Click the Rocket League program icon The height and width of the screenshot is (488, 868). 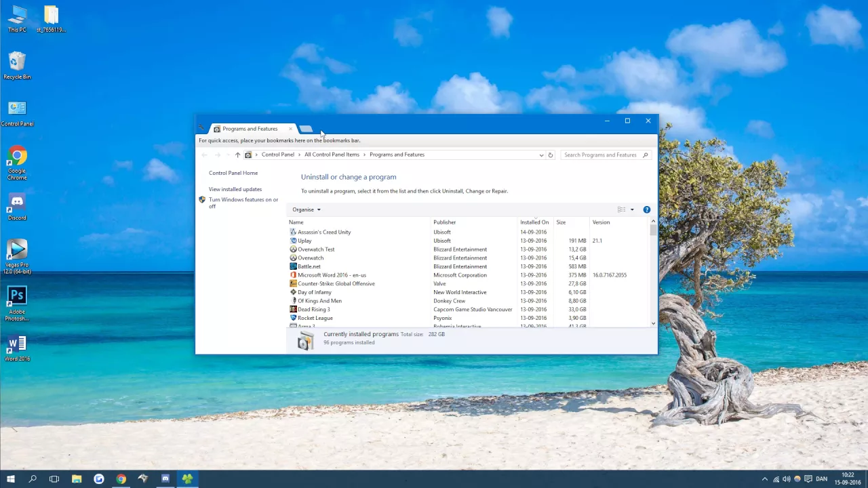(x=293, y=318)
